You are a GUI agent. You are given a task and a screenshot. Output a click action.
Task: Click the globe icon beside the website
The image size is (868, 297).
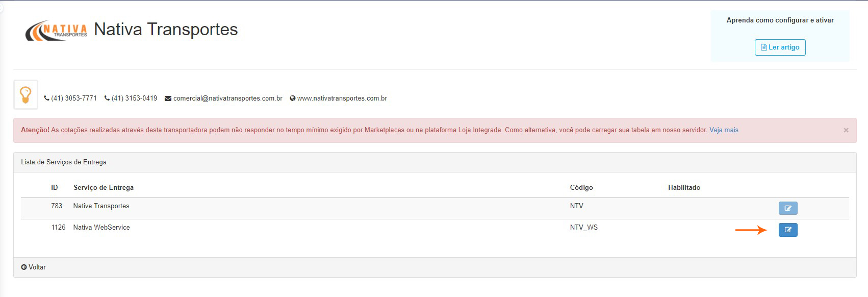point(293,98)
